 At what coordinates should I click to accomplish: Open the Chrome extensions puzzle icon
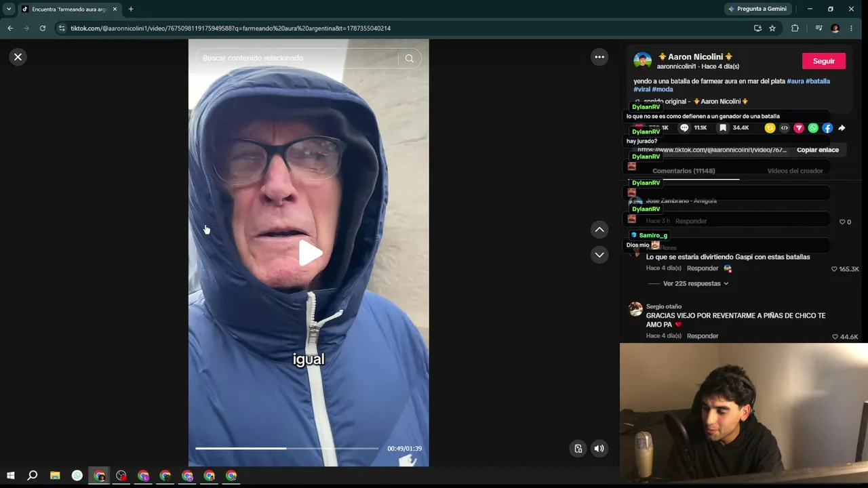pyautogui.click(x=795, y=28)
